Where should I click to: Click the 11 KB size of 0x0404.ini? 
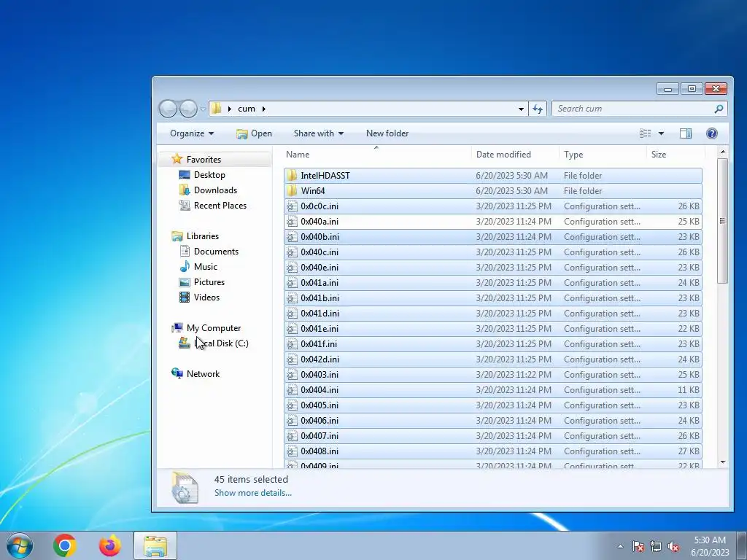(689, 389)
